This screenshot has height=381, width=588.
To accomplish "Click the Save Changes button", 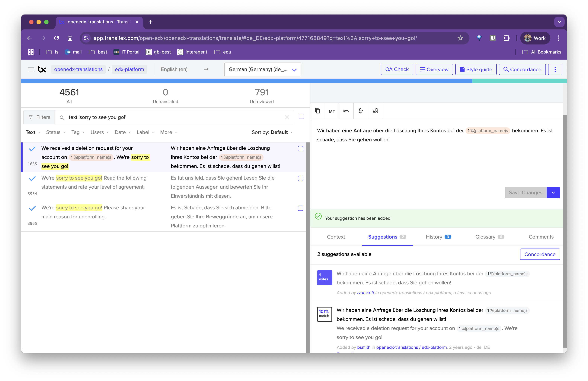I will pos(526,193).
